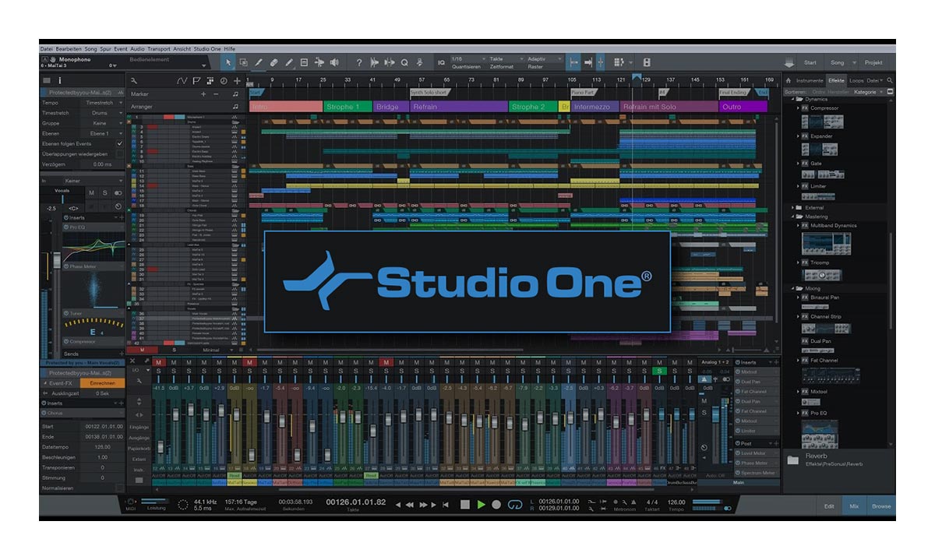Click the Intermezzo arranger section

coord(595,107)
